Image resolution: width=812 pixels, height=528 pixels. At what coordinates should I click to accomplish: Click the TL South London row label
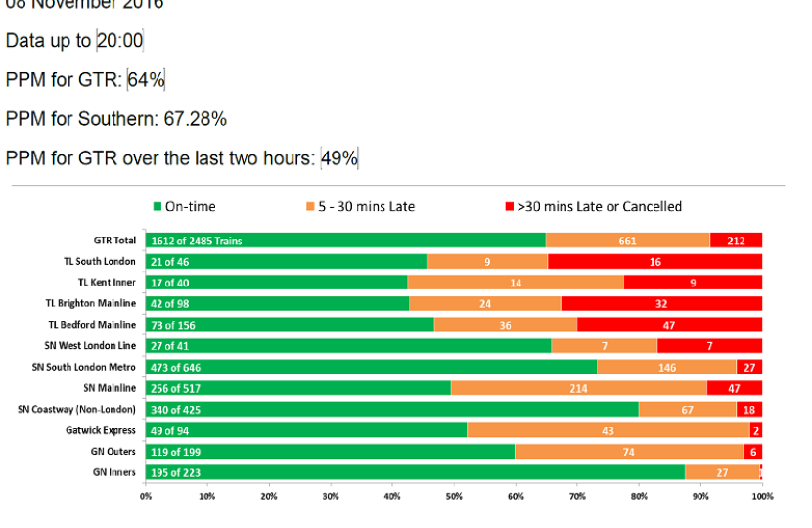tap(100, 261)
